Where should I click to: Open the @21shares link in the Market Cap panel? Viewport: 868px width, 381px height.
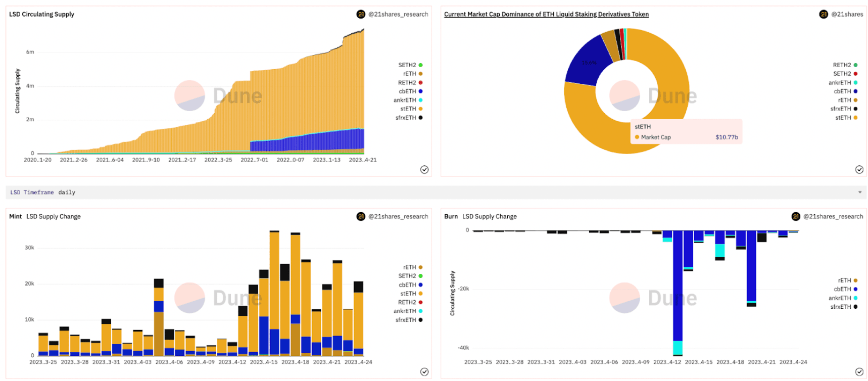(x=847, y=14)
